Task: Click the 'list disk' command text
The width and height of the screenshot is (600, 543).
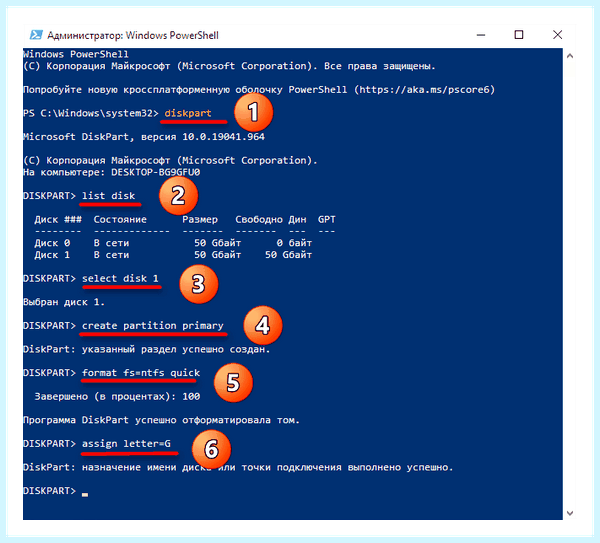Action: pyautogui.click(x=108, y=196)
